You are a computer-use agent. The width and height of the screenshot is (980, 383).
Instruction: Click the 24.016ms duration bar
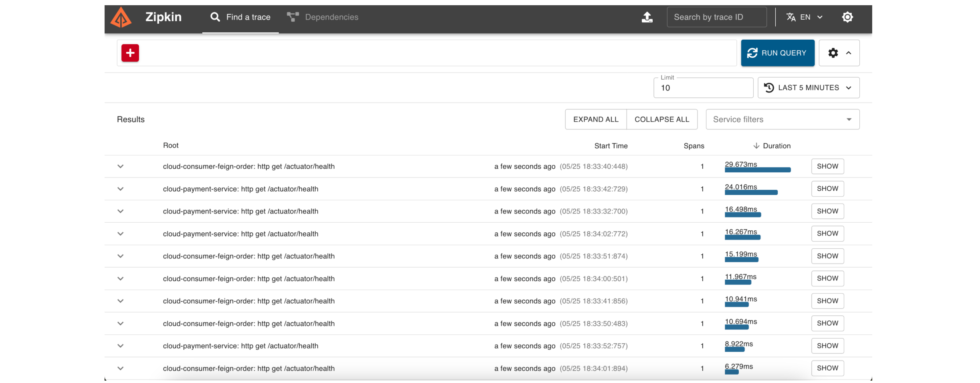coord(751,192)
